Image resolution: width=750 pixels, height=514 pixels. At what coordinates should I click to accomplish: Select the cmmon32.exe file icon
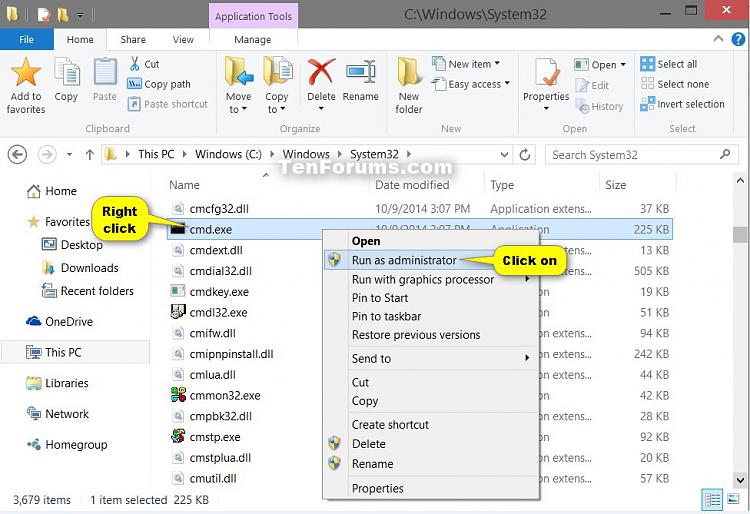[178, 395]
